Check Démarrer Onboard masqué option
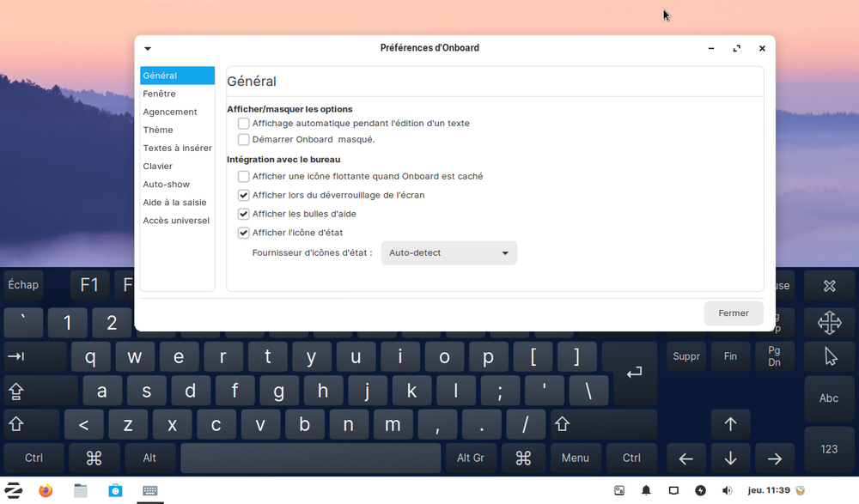This screenshot has width=859, height=504. tap(244, 139)
